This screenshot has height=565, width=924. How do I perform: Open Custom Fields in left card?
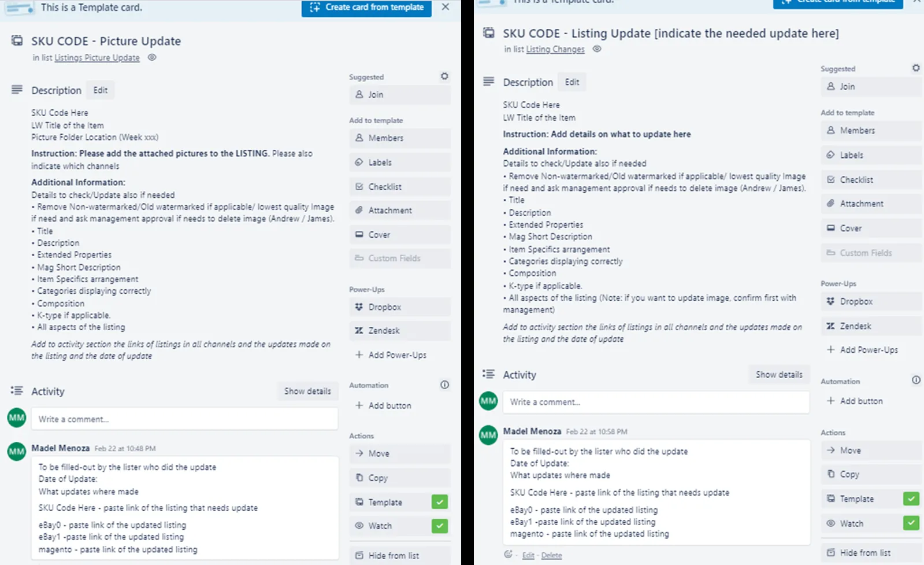(400, 259)
